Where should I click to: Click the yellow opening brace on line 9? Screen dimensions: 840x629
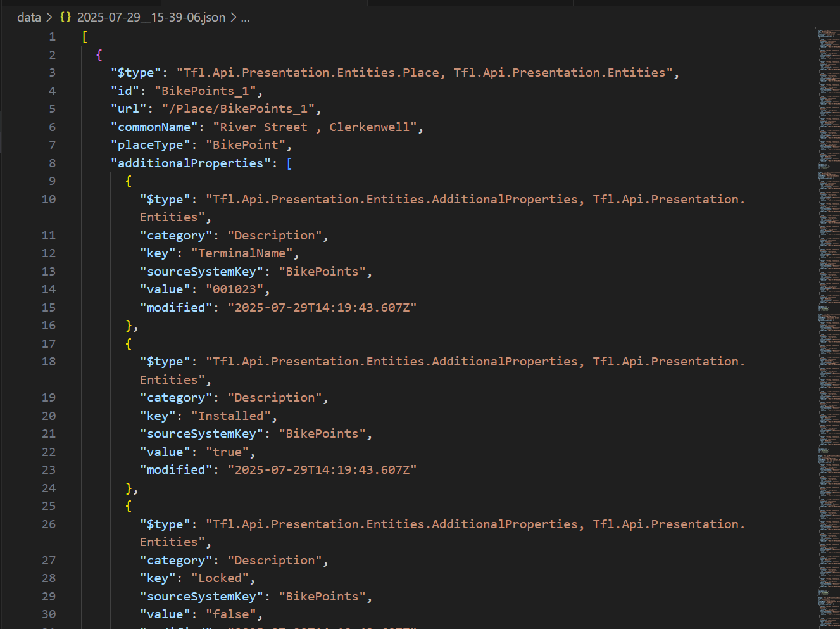(x=129, y=181)
